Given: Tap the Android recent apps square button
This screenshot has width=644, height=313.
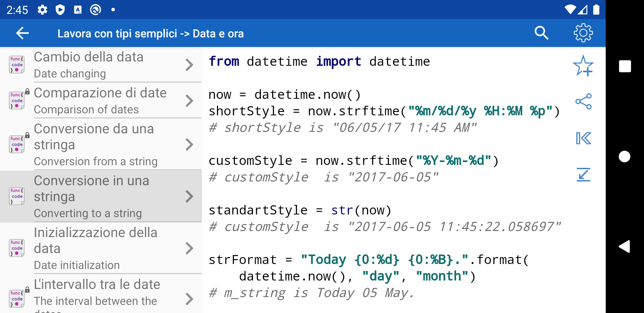Looking at the screenshot, I should coord(625,66).
